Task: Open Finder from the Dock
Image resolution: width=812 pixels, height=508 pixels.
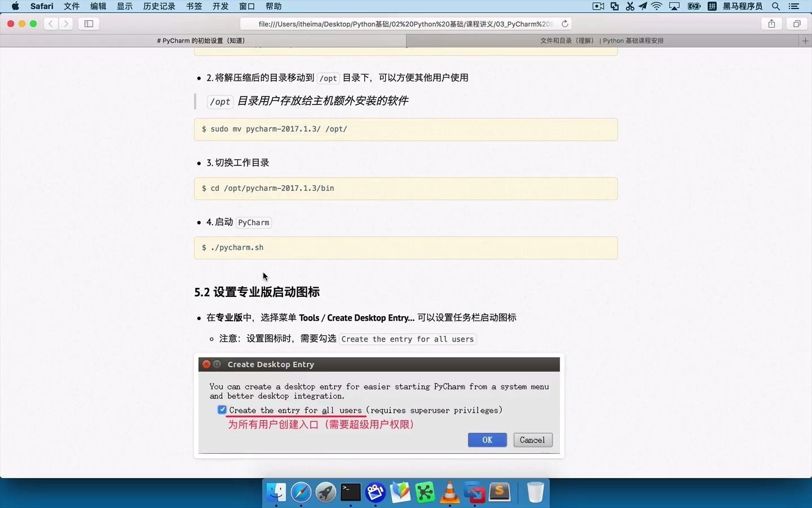Action: point(276,492)
